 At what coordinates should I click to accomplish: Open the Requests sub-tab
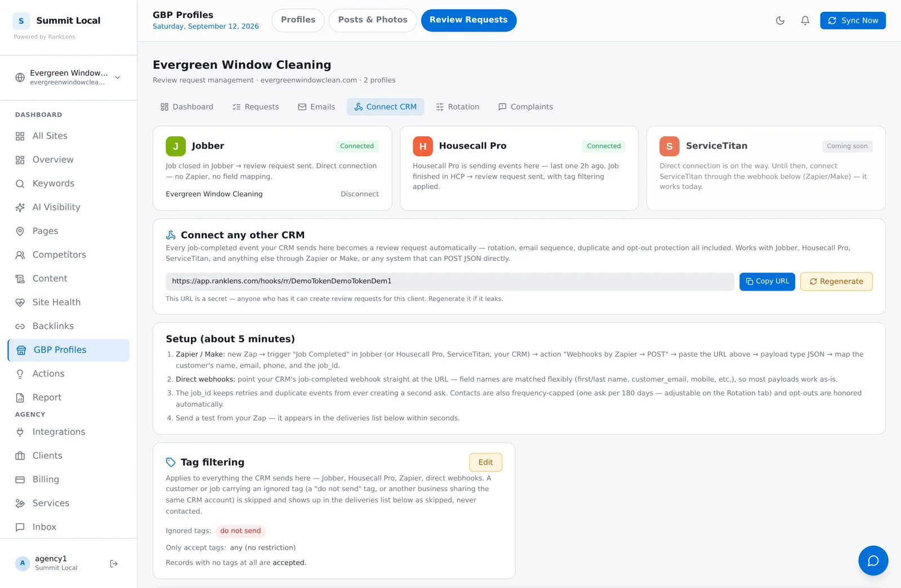(x=256, y=107)
